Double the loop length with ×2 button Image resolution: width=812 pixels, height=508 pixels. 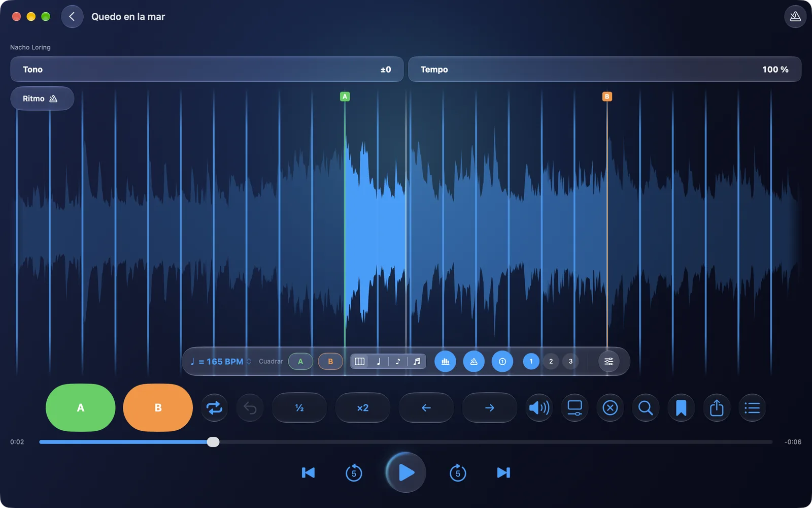363,408
